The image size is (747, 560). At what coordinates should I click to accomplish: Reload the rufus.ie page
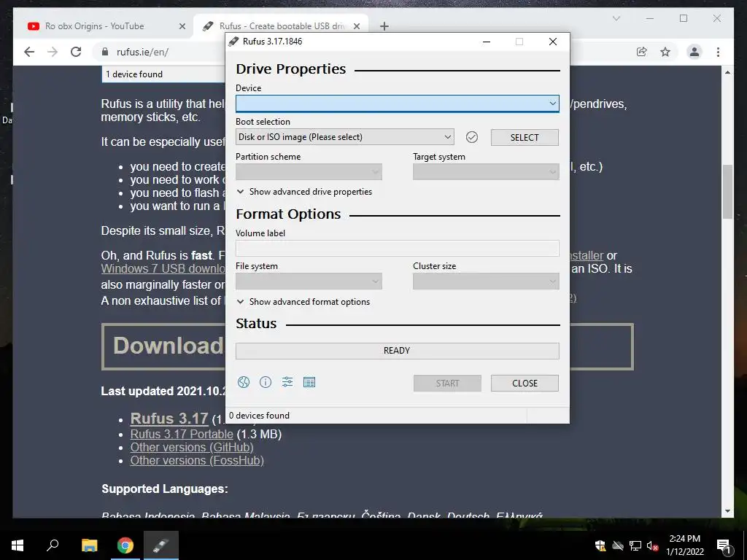76,52
